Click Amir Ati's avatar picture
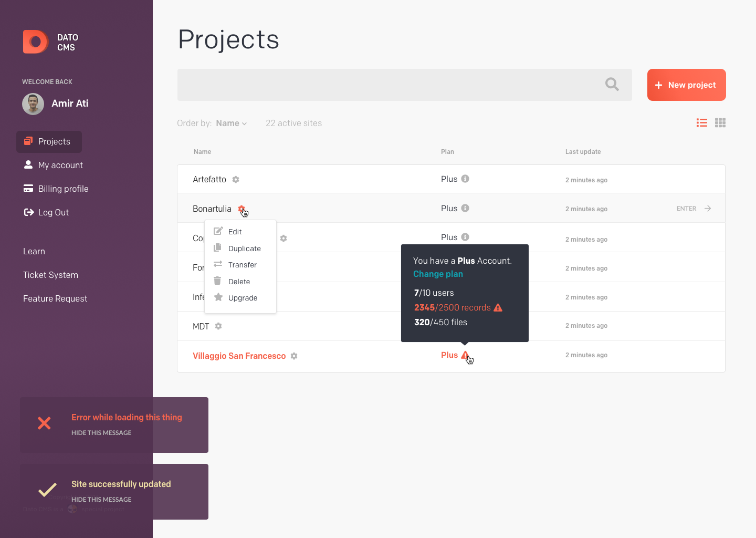This screenshot has height=538, width=756. pos(33,104)
